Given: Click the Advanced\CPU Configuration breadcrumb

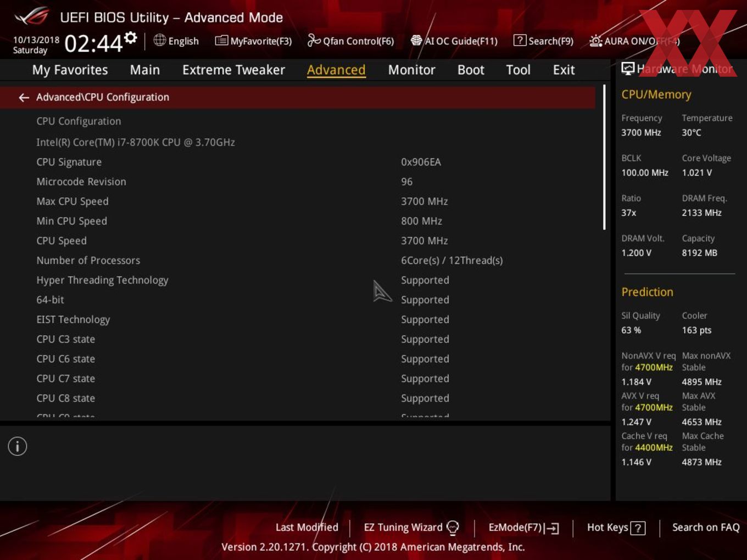Looking at the screenshot, I should 103,97.
